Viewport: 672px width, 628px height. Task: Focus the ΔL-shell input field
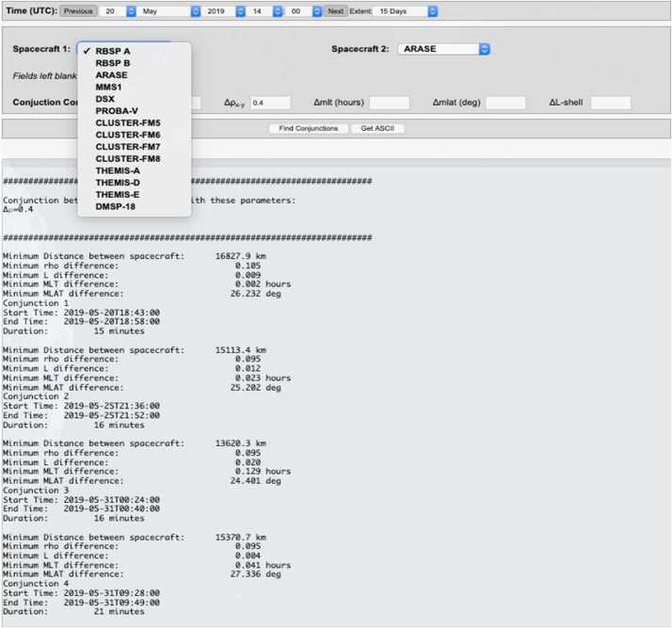[611, 103]
